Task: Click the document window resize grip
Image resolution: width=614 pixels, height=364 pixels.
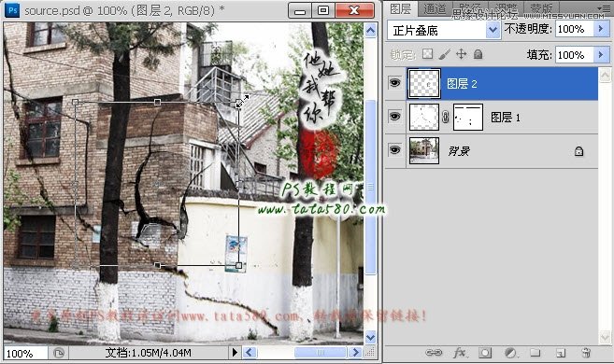Action: pyautogui.click(x=370, y=353)
